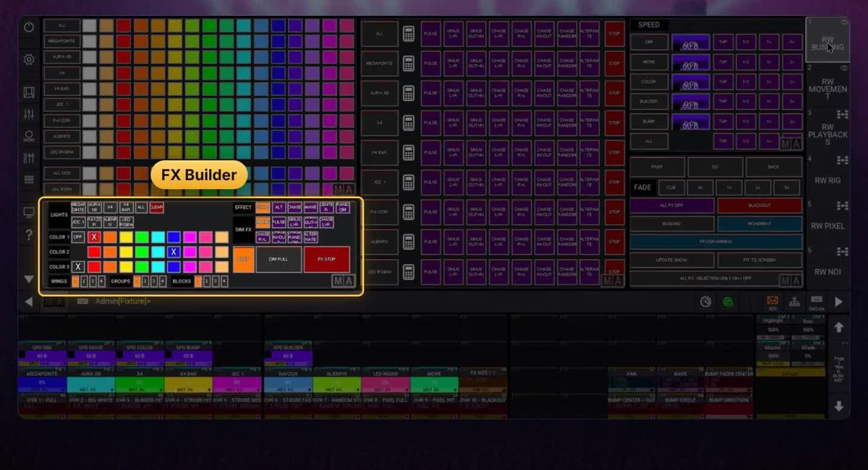Click GO button above FADE row
868x470 pixels.
[715, 166]
